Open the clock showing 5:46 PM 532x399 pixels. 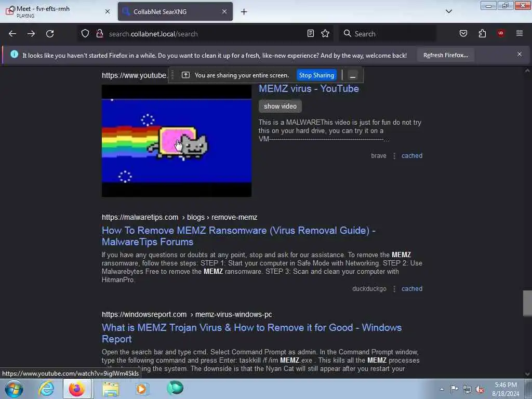coord(506,389)
